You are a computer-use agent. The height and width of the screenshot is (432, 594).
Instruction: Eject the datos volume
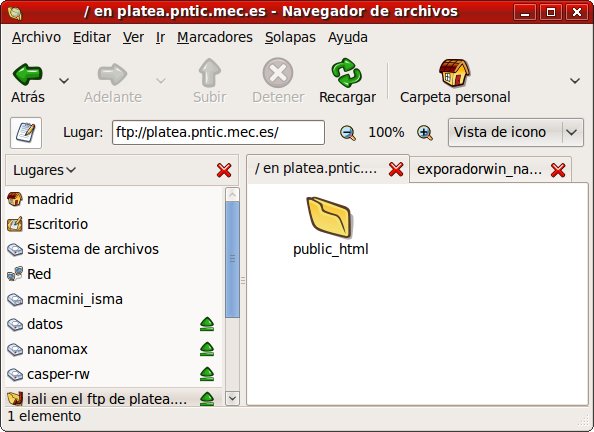[x=207, y=324]
